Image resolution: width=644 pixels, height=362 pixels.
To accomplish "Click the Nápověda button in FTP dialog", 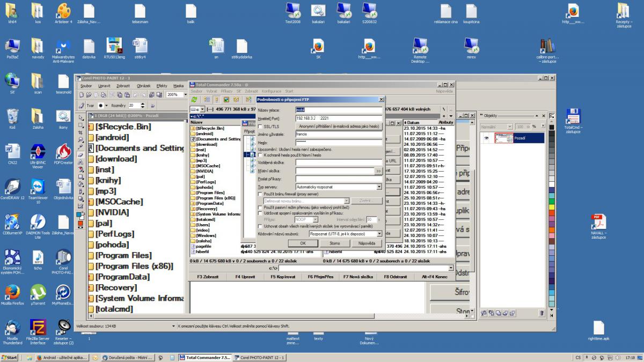I will (367, 243).
